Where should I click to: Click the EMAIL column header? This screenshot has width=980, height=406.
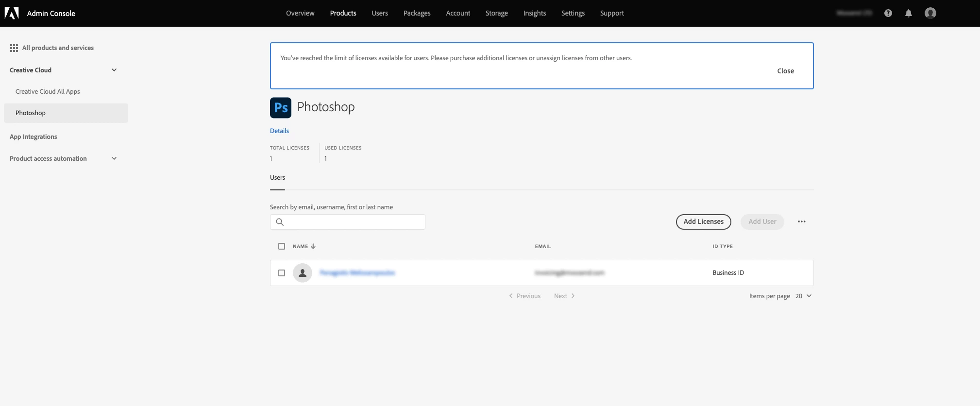[543, 246]
